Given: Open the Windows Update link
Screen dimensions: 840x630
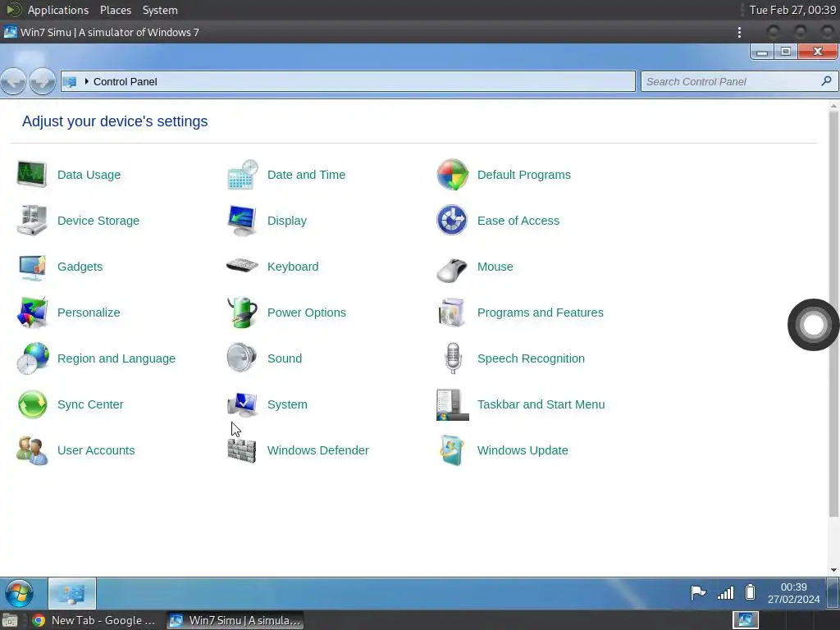Looking at the screenshot, I should click(x=523, y=451).
